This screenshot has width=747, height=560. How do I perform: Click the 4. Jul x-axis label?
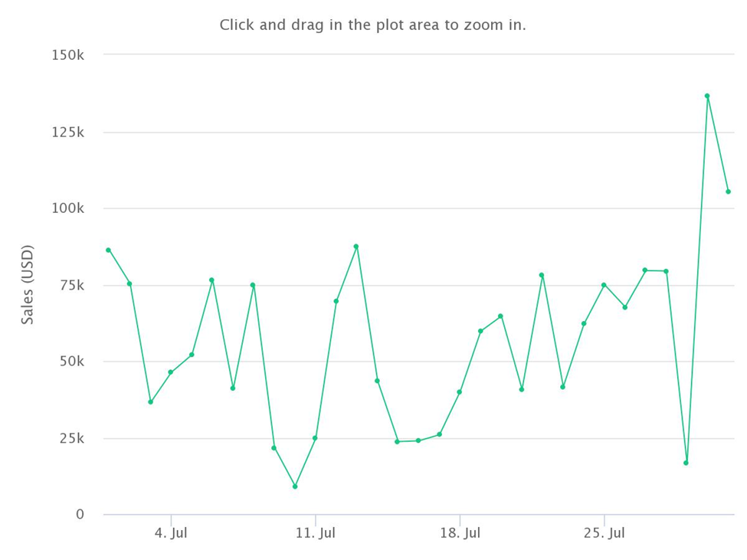(x=171, y=533)
